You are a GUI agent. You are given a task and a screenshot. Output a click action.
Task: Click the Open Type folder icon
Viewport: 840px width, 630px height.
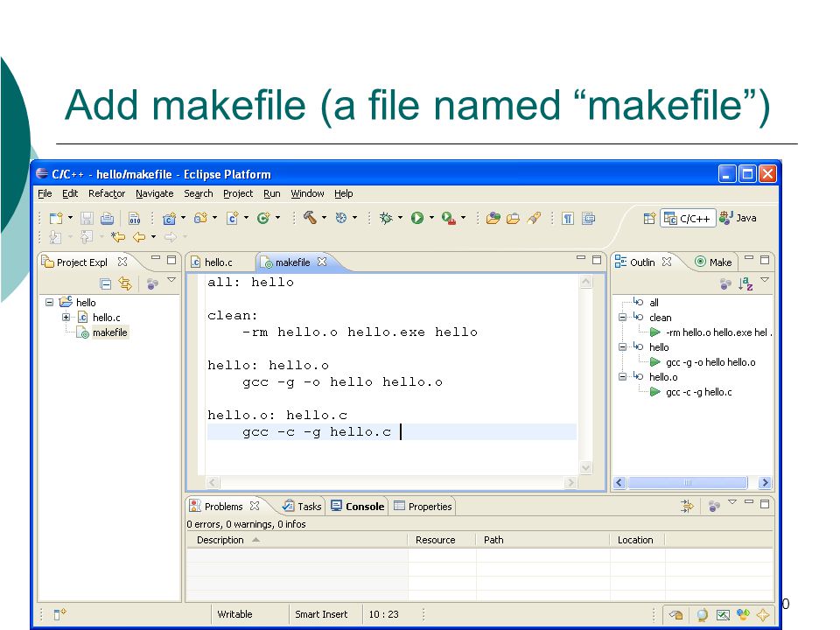493,218
